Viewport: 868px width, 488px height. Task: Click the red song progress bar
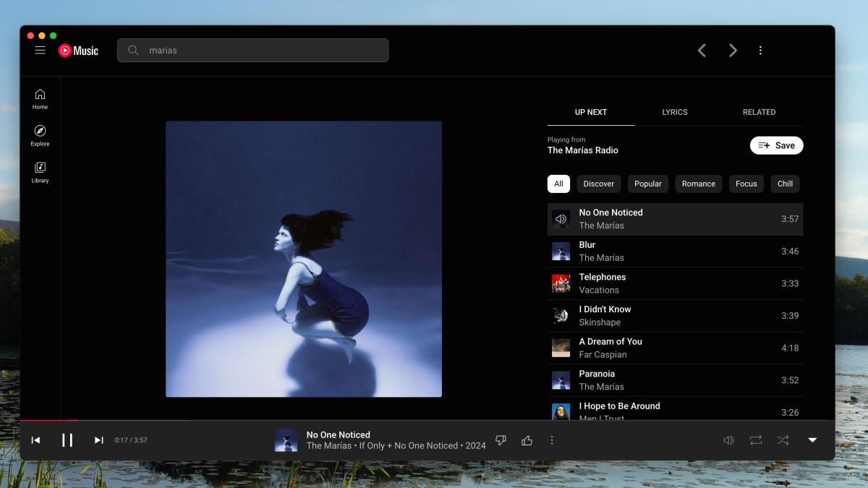[x=48, y=420]
